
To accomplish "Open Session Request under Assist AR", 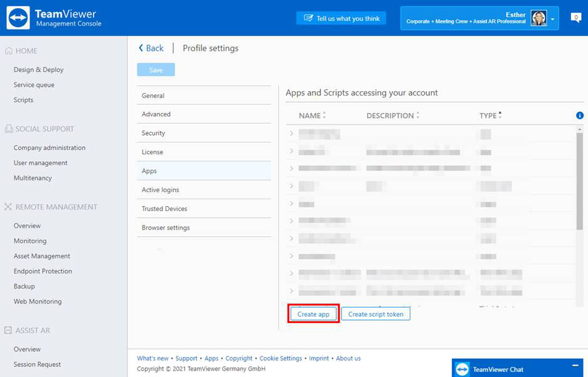I will coord(37,364).
